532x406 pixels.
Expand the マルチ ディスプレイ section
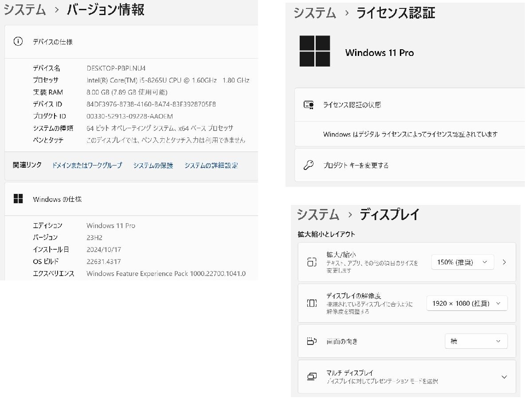point(504,377)
